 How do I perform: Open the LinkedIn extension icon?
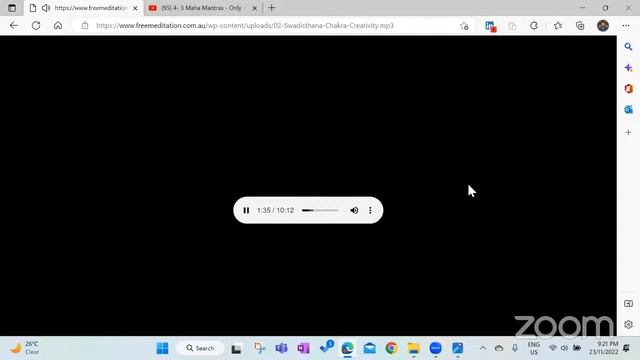click(490, 26)
